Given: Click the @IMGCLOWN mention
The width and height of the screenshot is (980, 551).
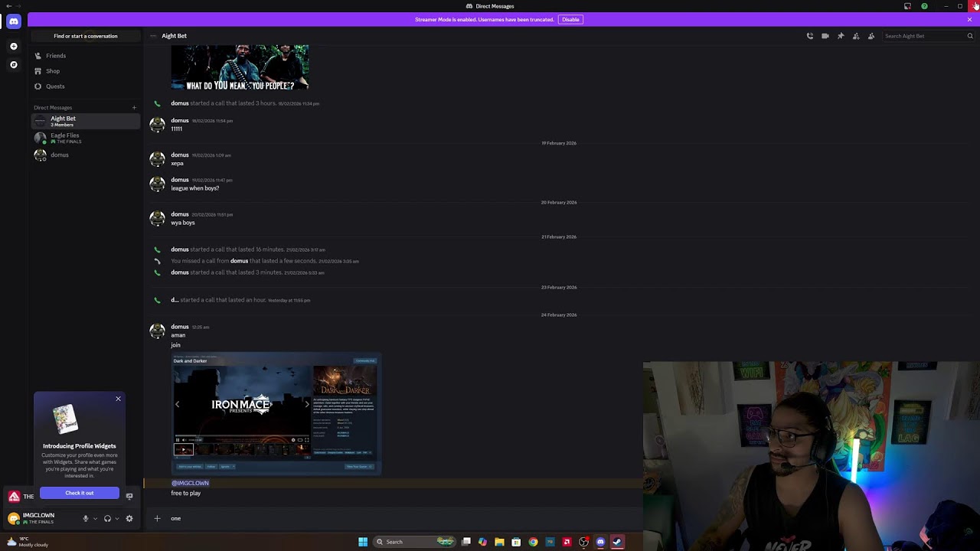Looking at the screenshot, I should click(x=190, y=483).
